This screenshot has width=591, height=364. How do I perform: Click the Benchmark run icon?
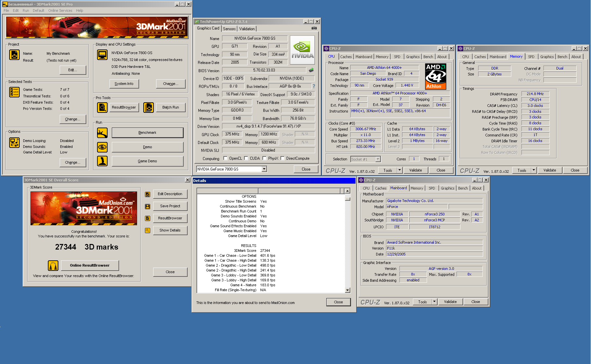[102, 133]
